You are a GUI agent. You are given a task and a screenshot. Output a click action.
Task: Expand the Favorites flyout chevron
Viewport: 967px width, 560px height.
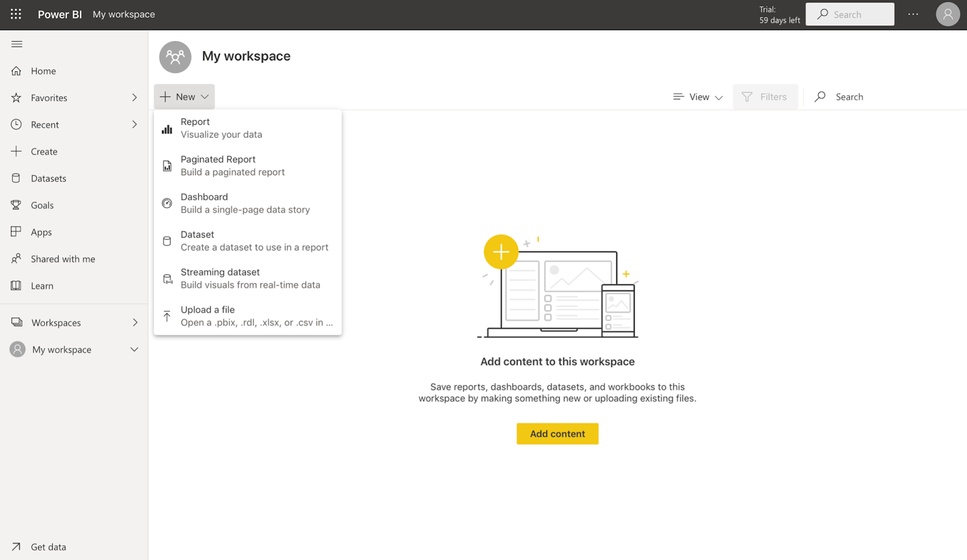pyautogui.click(x=134, y=98)
